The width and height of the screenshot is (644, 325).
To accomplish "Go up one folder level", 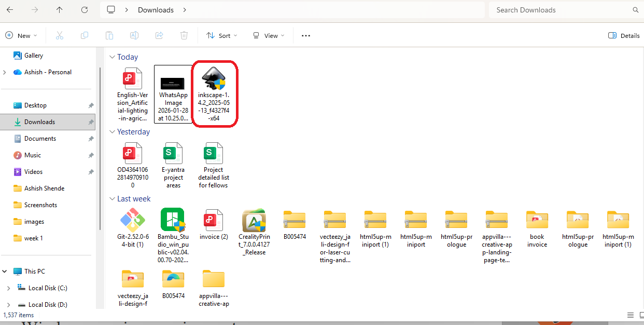I will [x=59, y=10].
